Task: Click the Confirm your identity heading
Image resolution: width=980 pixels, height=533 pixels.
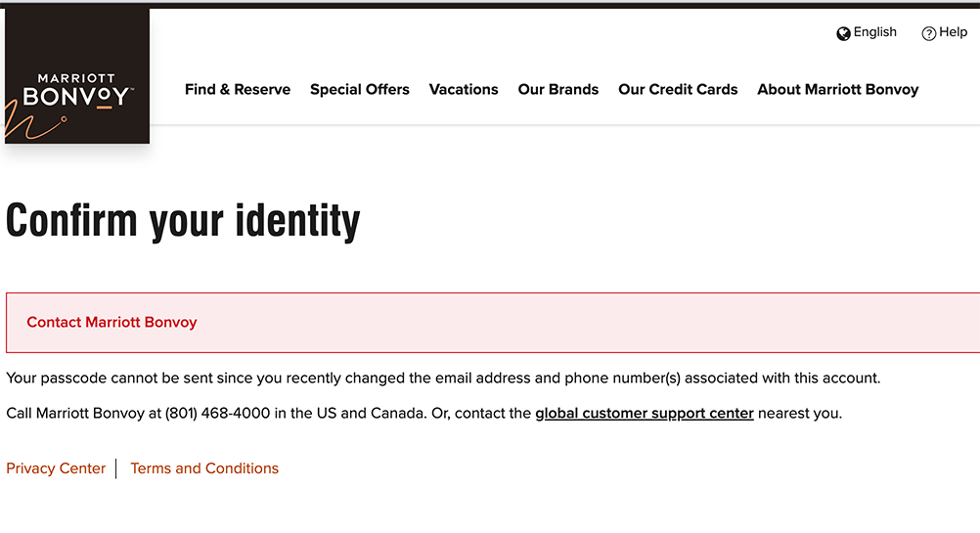Action: point(183,221)
